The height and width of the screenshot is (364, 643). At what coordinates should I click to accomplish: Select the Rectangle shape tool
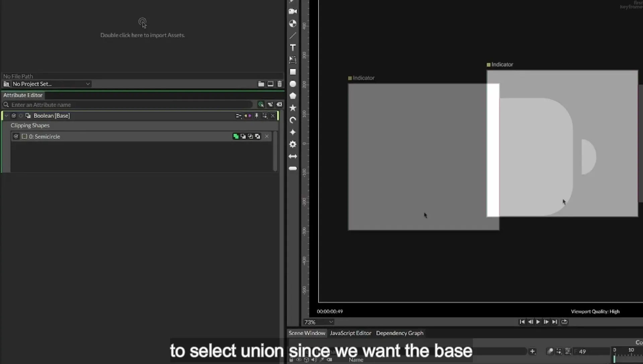click(293, 72)
